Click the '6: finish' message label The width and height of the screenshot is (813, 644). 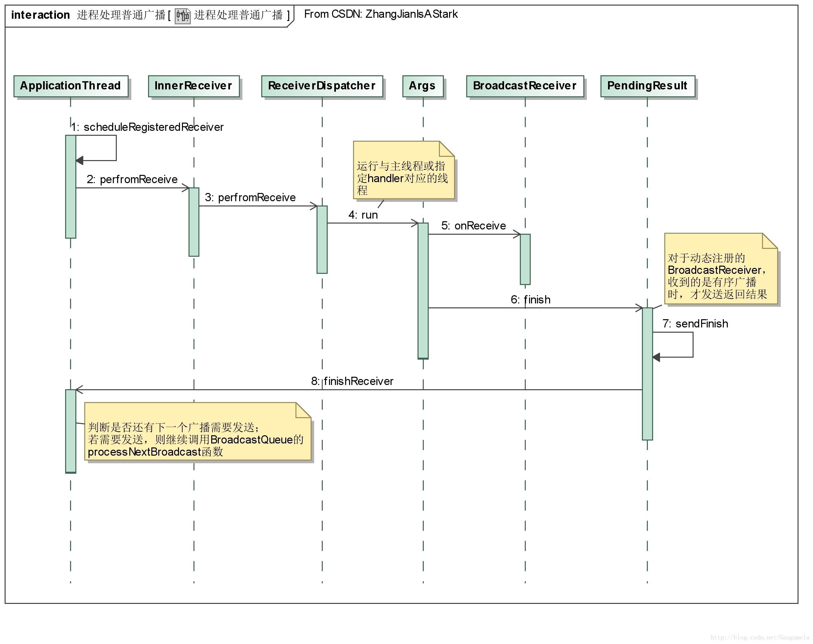(x=530, y=299)
